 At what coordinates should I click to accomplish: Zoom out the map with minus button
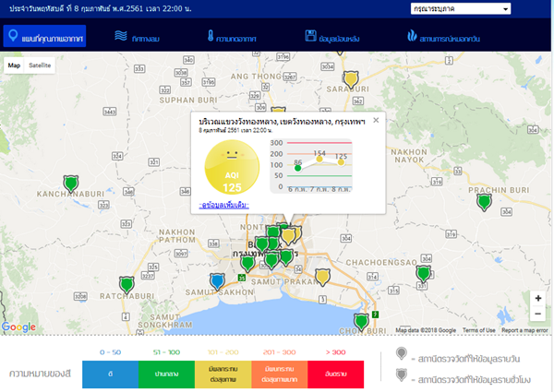point(537,314)
